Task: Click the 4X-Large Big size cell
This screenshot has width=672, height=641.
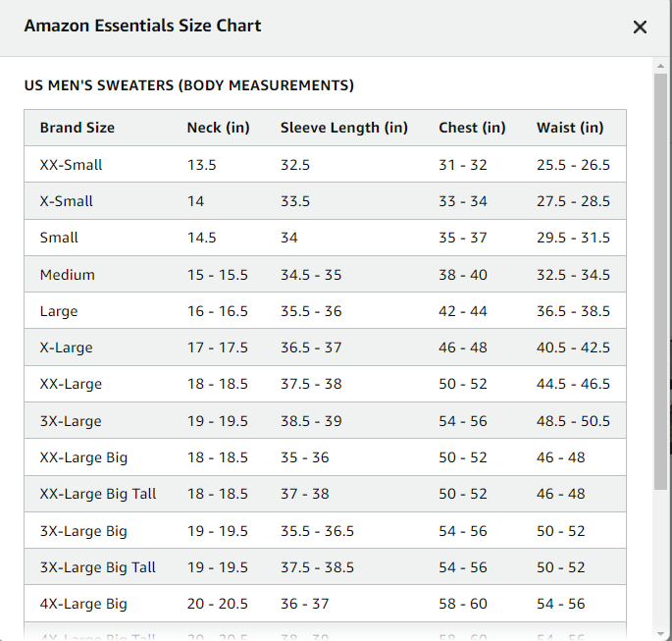Action: tap(83, 604)
